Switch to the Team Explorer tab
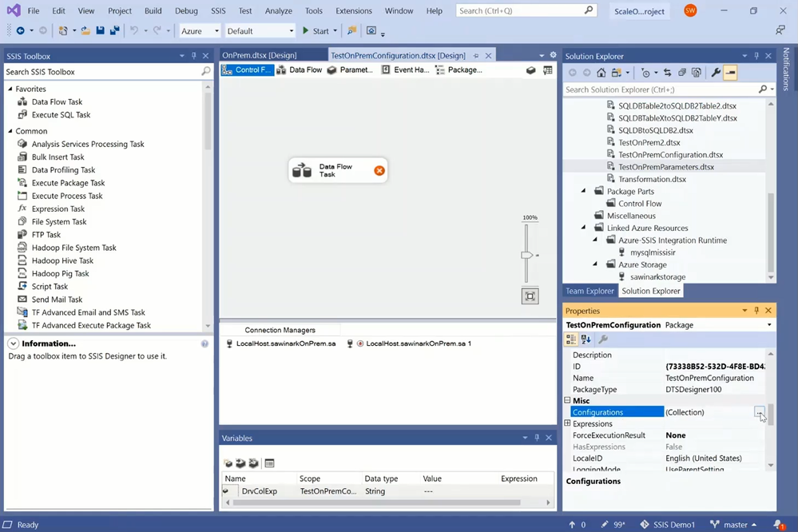 [590, 291]
